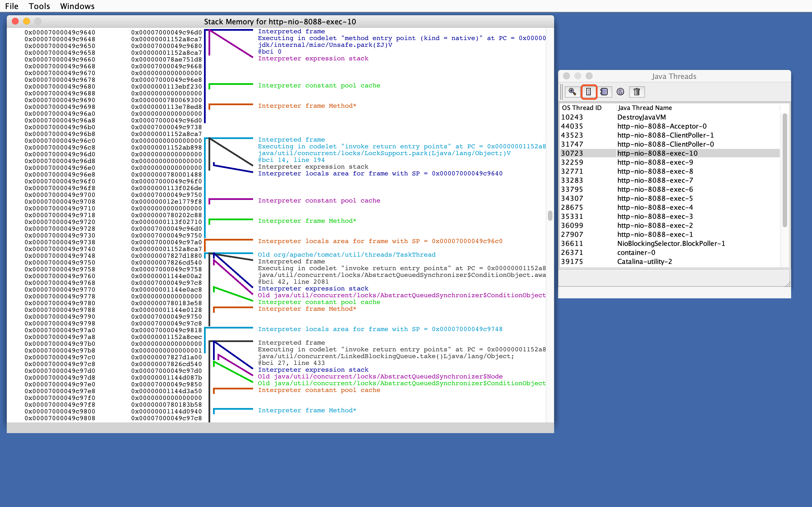
Task: Click the Java Thread Name column header
Action: pos(645,108)
